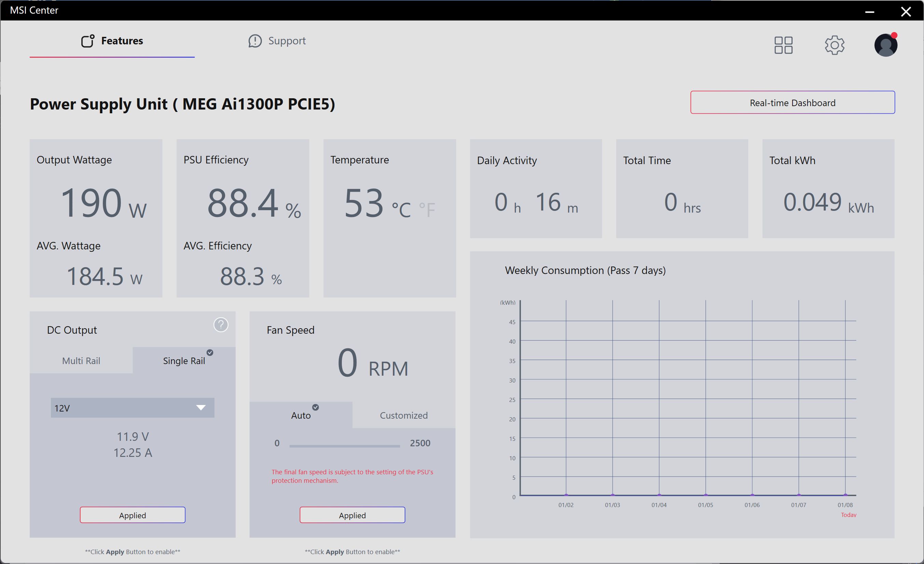Screen dimensions: 924x564
Task: Click the dropdown arrow beside 12V
Action: click(x=201, y=408)
